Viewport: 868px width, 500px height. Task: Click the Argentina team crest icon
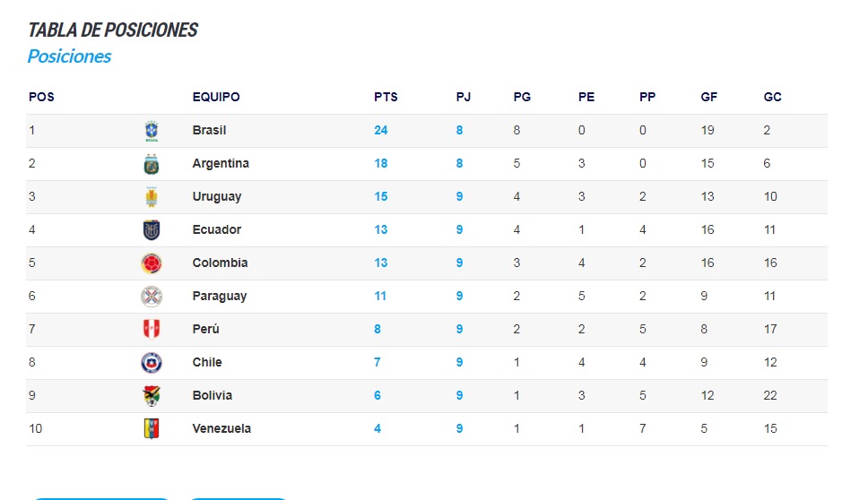152,164
